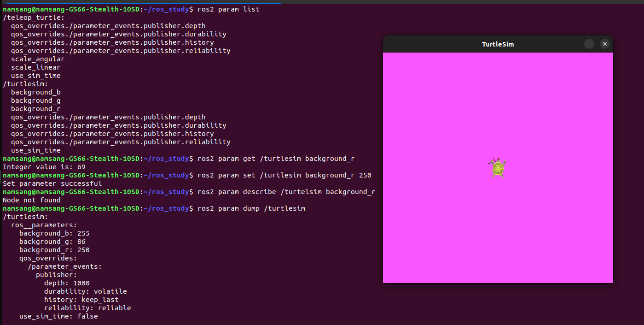The height and width of the screenshot is (325, 644).
Task: Click the 'ros2 param describe /turtelsim' command
Action: [x=286, y=192]
